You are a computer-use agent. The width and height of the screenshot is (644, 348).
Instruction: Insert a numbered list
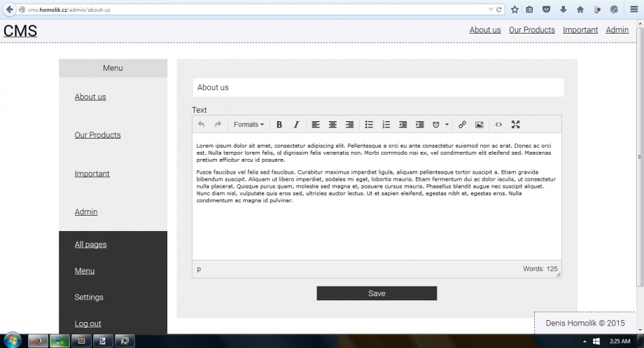[x=386, y=125]
